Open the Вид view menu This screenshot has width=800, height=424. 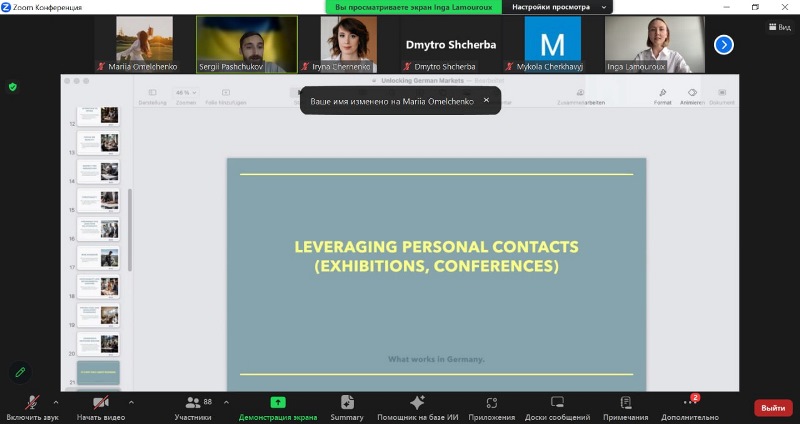(x=780, y=27)
